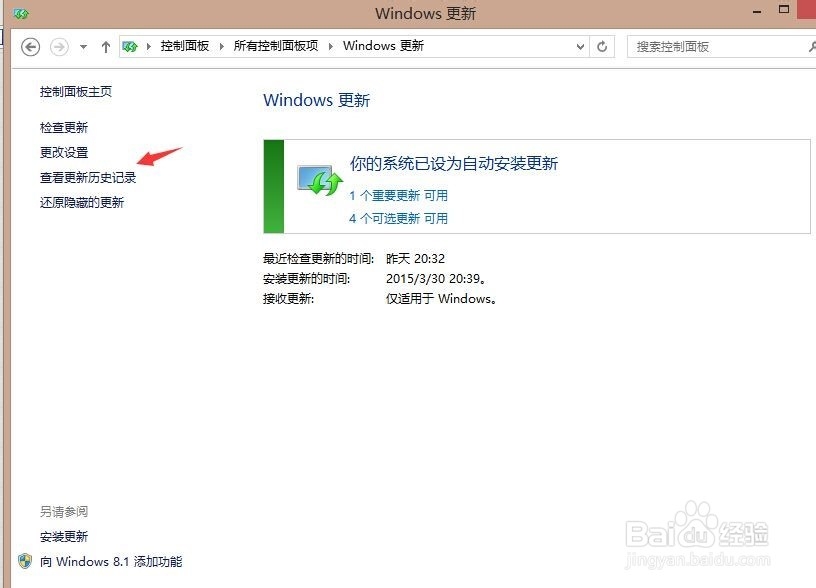
Task: Click 你的系统已设为自动安装更新 heading
Action: pos(454,164)
